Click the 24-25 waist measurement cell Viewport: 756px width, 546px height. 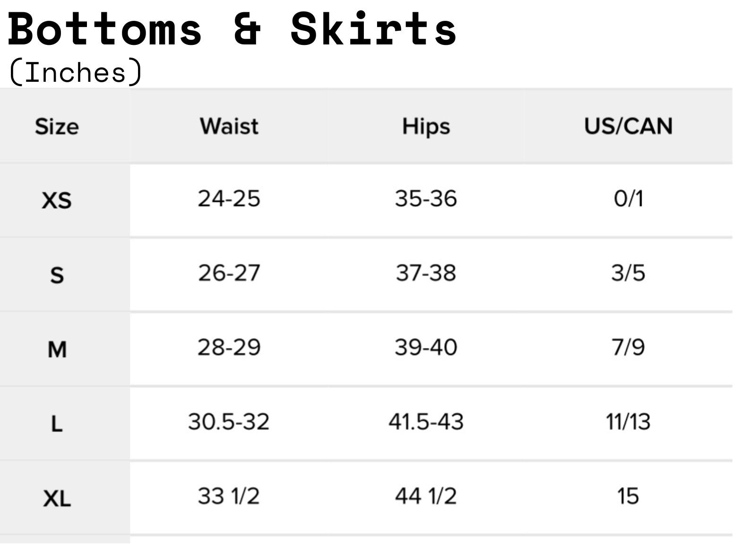(x=229, y=199)
